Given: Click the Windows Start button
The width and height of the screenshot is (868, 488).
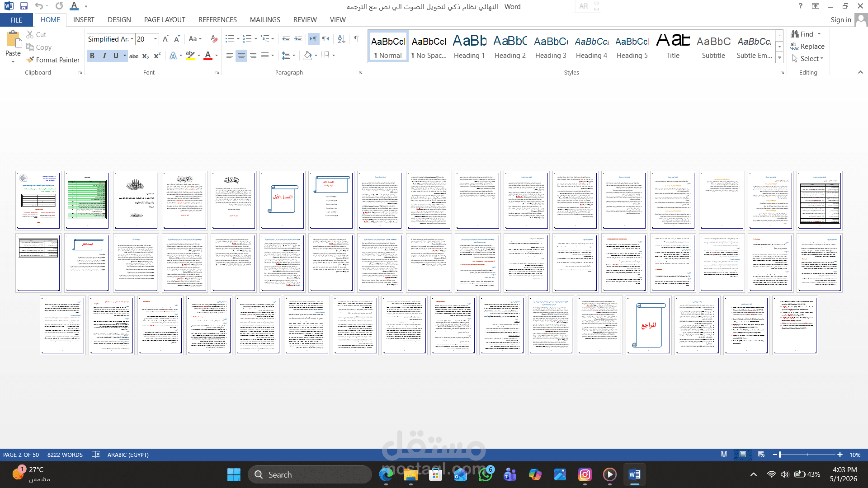Looking at the screenshot, I should point(234,474).
